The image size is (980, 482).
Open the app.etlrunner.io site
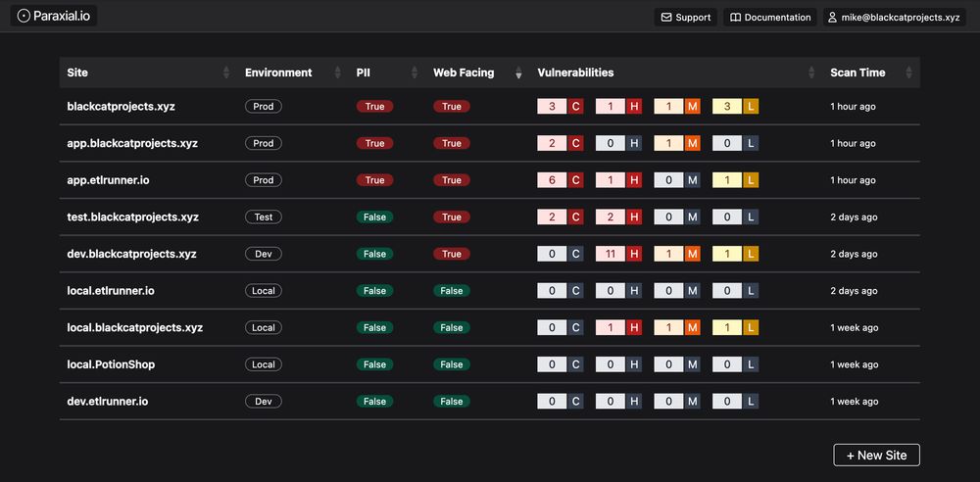click(108, 180)
